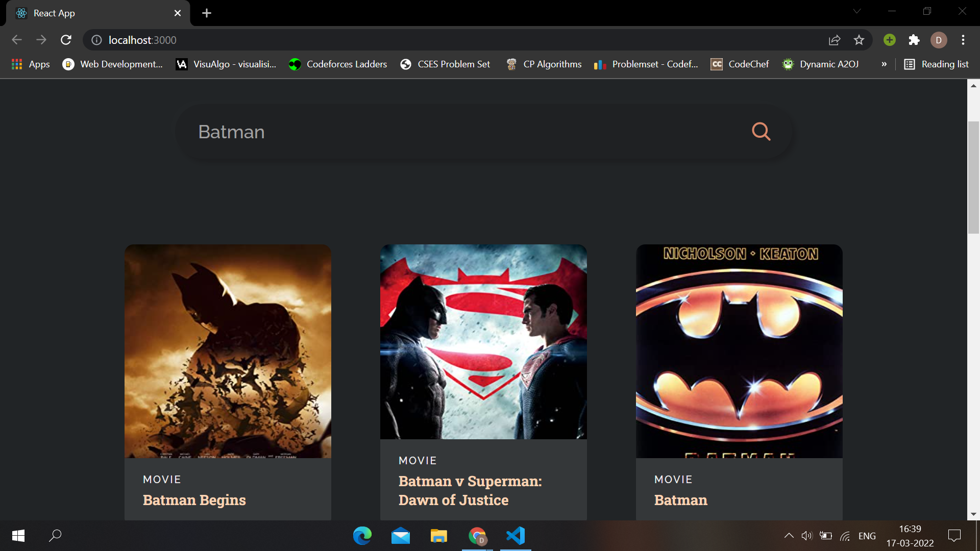
Task: Open the browser three-dot menu
Action: (x=963, y=40)
